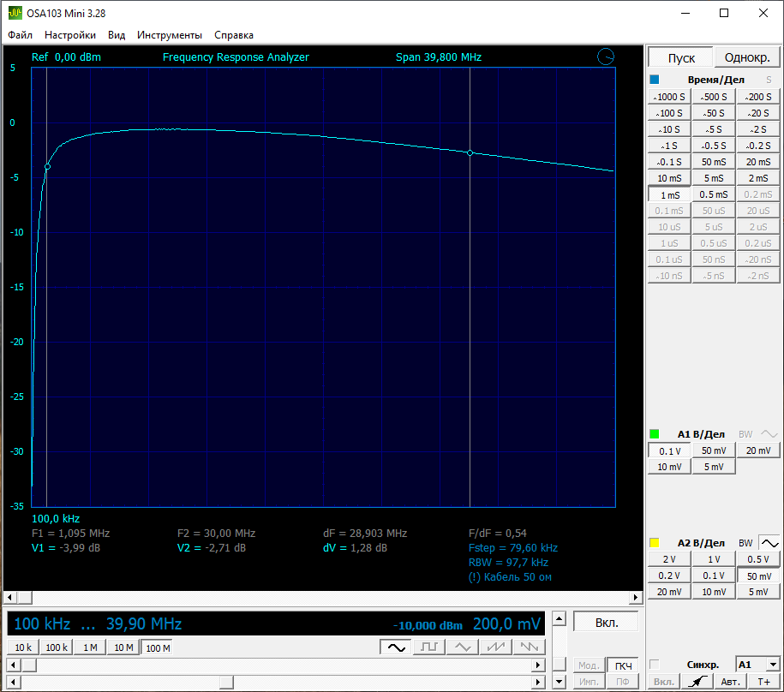Viewport: 784px width, 692px height.
Task: Click the sync Вкл. button
Action: tap(664, 682)
